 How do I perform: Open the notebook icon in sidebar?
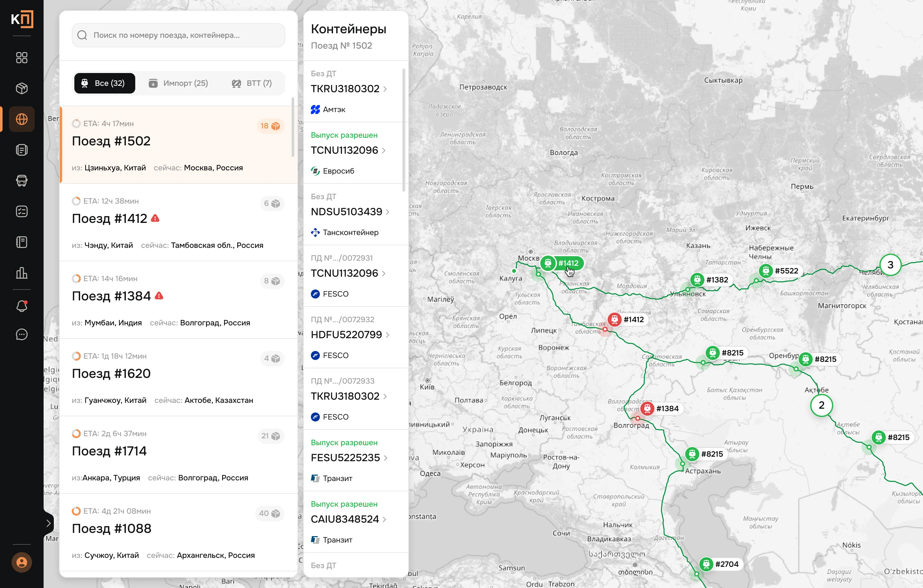pos(21,242)
